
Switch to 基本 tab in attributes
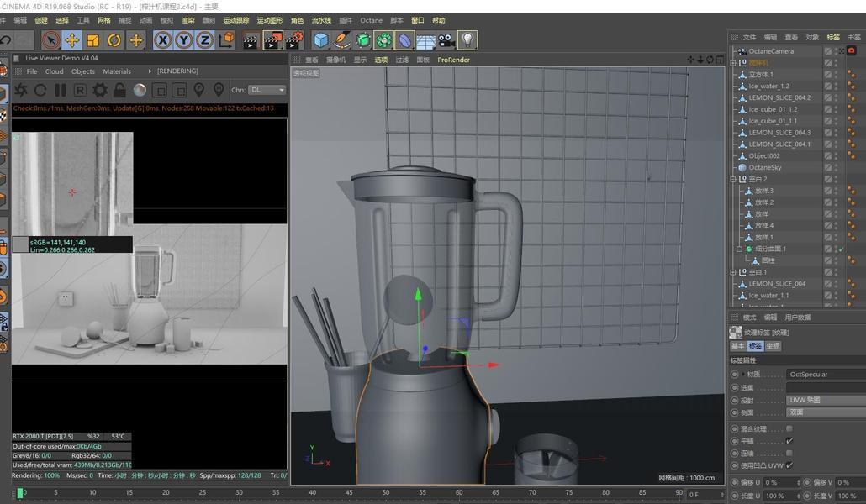click(737, 346)
